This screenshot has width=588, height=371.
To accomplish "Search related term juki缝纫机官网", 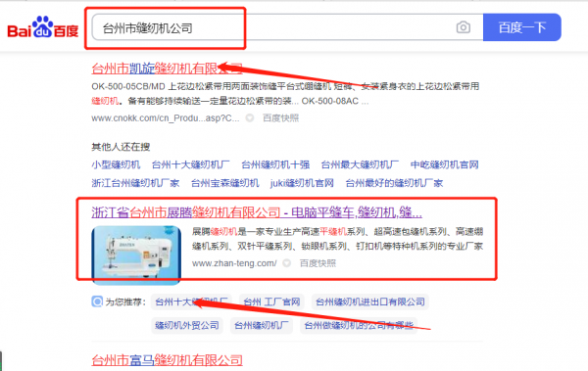I will [302, 183].
